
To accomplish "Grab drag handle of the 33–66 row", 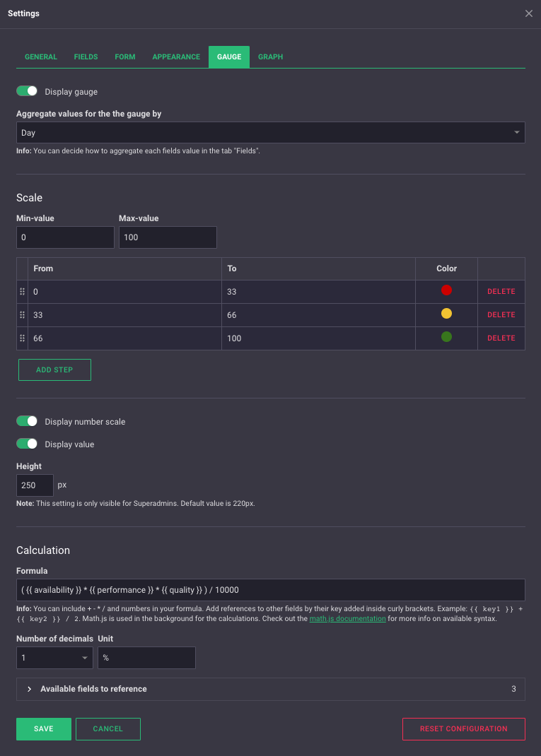I will [x=22, y=314].
